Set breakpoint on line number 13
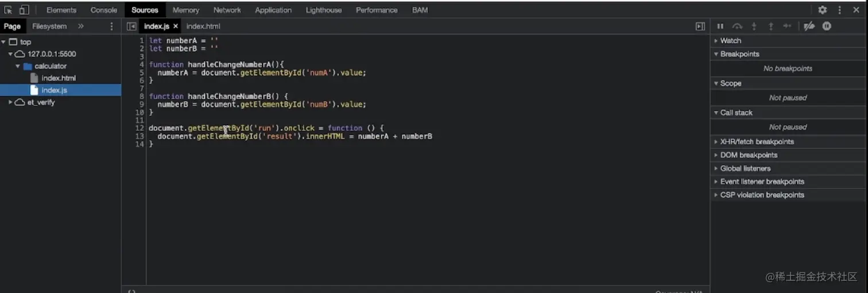 [x=139, y=136]
